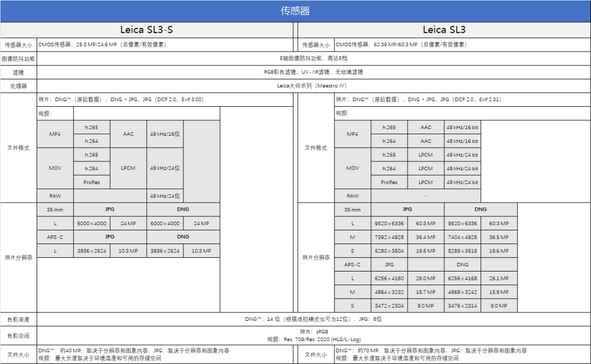Click the 6256 x 4168 resolution cell

coord(462,279)
